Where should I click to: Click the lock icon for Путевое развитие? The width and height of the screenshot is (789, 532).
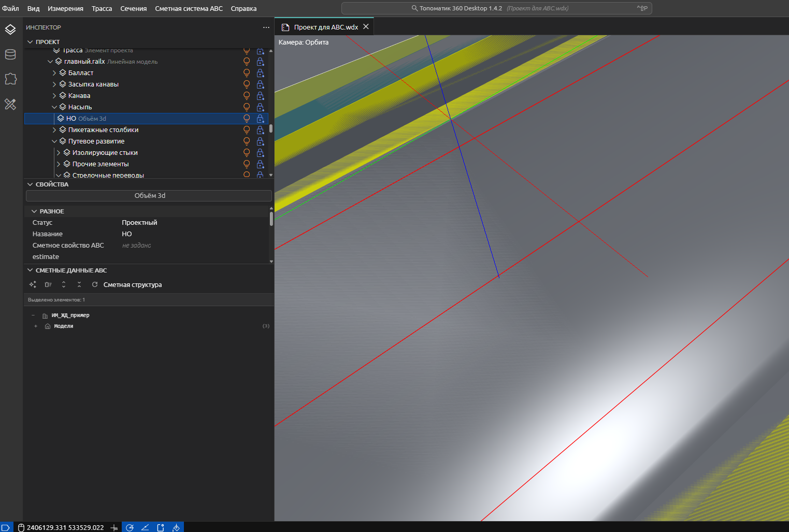(260, 141)
